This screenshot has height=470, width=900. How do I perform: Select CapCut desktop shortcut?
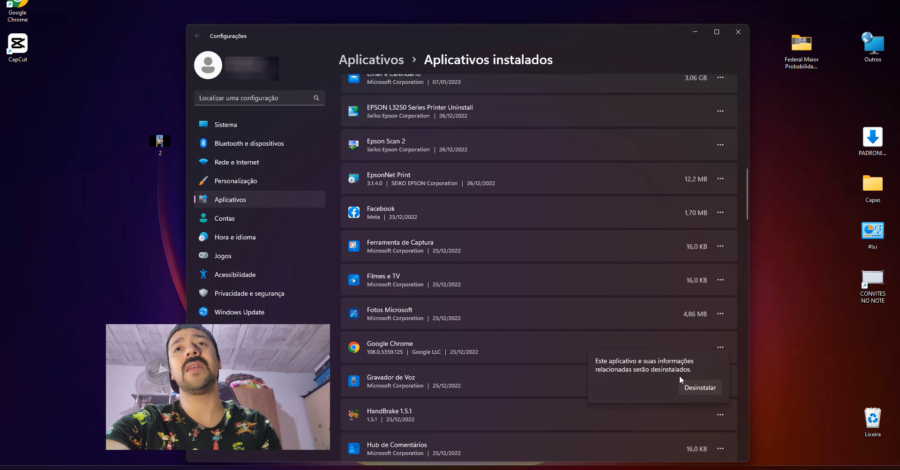[18, 48]
